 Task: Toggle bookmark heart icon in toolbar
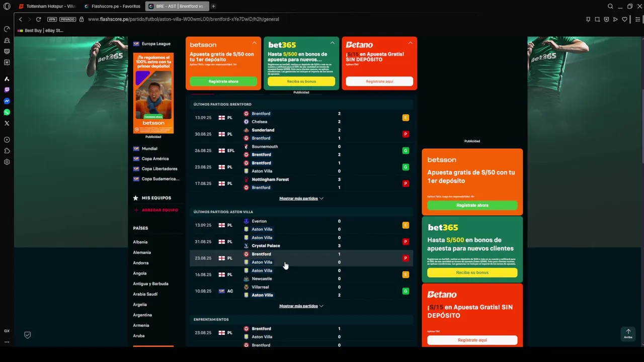(x=624, y=19)
